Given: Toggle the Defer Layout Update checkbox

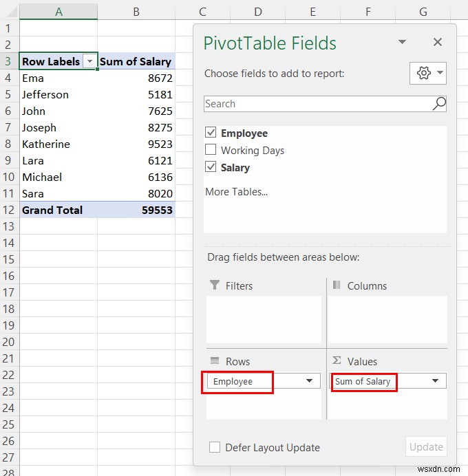Looking at the screenshot, I should 215,447.
